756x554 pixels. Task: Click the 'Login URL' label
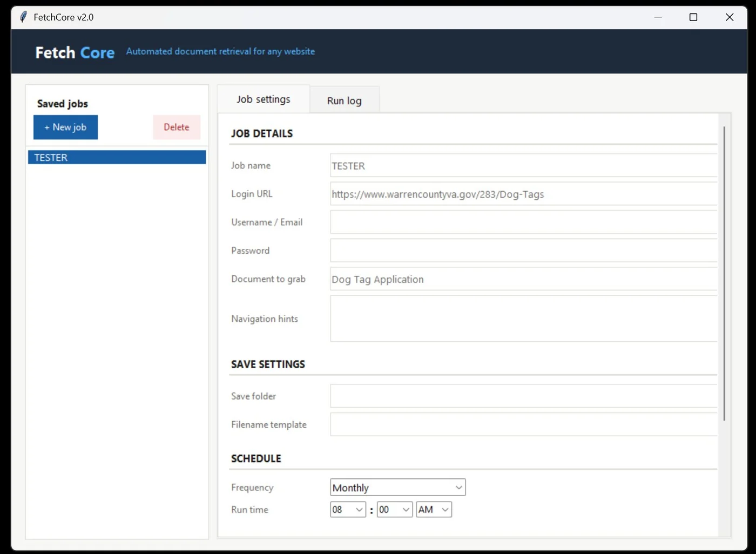click(252, 194)
